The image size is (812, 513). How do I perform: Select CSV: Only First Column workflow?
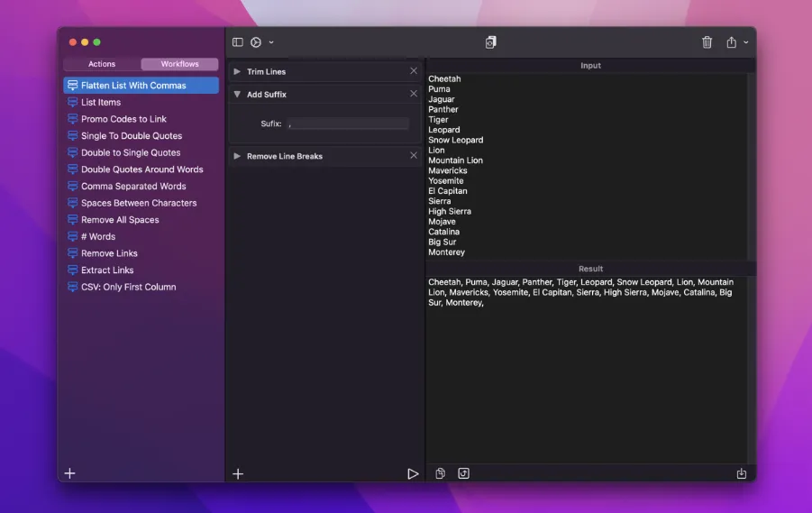coord(141,287)
